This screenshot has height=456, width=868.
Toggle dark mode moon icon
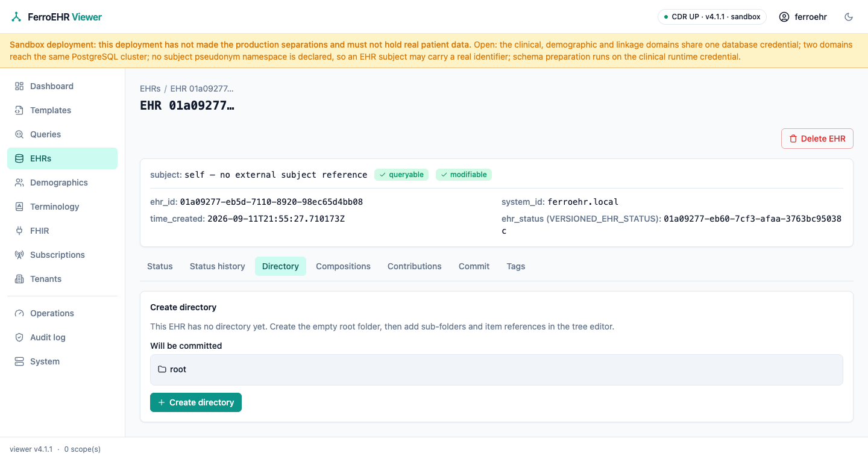point(849,17)
